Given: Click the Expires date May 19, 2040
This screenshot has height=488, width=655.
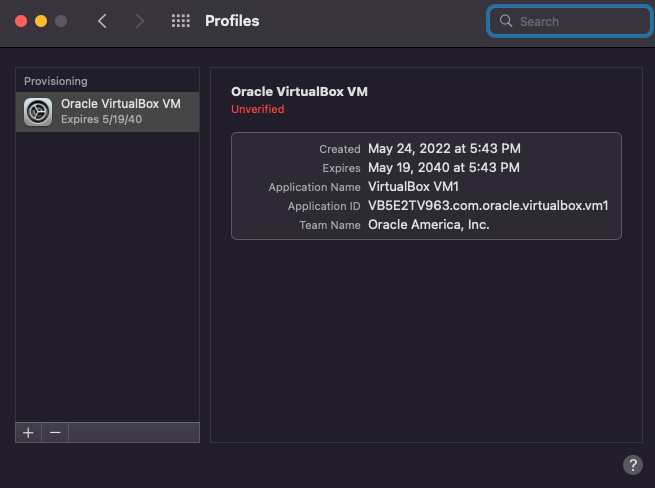Looking at the screenshot, I should click(x=444, y=167).
